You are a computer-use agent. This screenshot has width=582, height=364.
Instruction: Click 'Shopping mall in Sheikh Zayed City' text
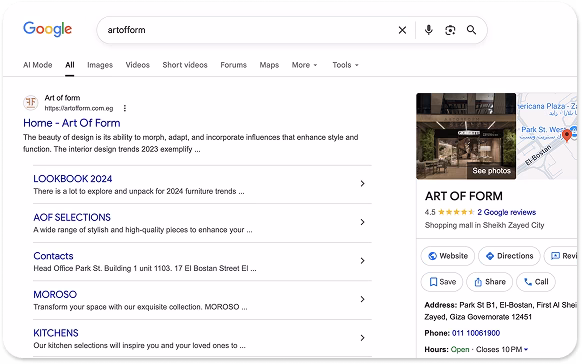(x=484, y=225)
